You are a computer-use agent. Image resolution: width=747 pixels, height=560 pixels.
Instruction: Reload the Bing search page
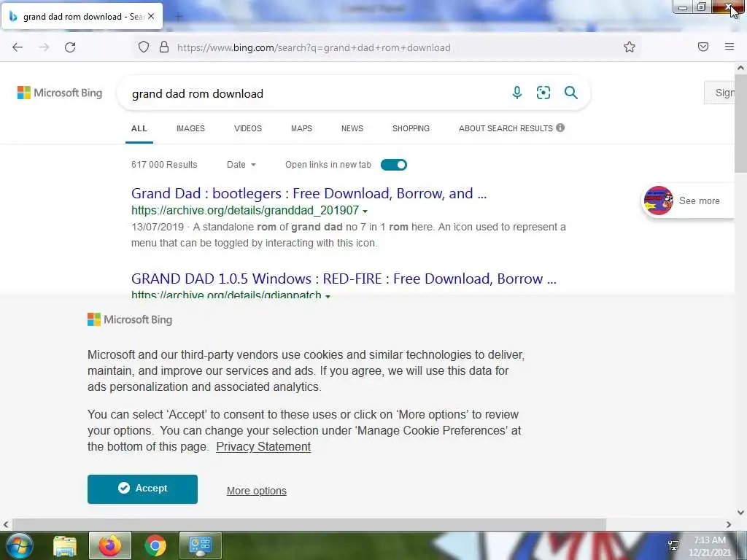coord(70,47)
